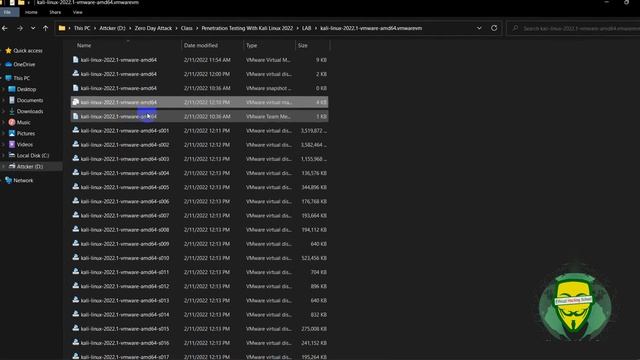Click disk icon for amd64-s008 file
The height and width of the screenshot is (360, 640).
76,229
